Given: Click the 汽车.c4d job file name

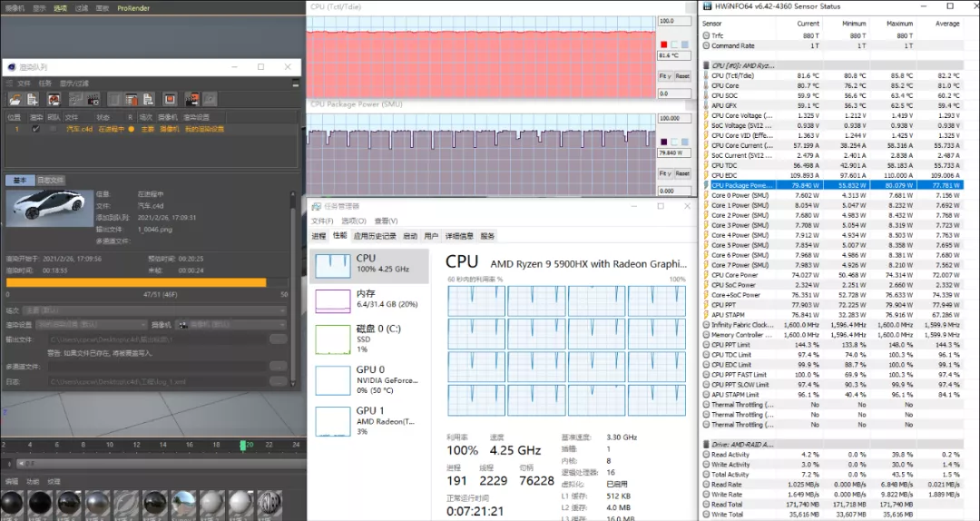Looking at the screenshot, I should pos(79,129).
